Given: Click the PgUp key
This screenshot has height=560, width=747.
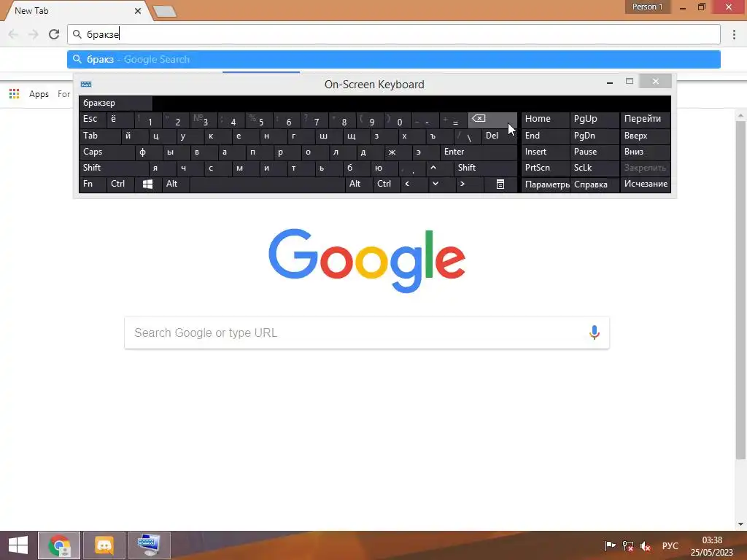Looking at the screenshot, I should coord(595,119).
